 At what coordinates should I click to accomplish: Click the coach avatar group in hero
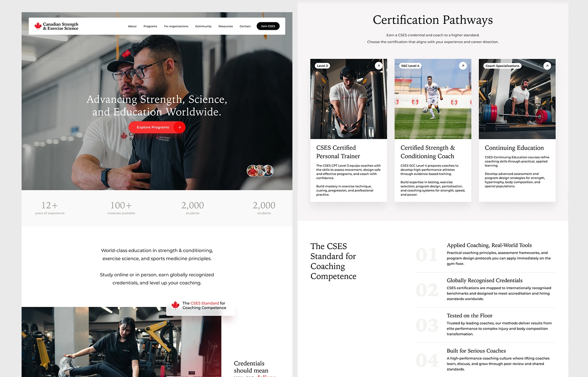tap(260, 170)
